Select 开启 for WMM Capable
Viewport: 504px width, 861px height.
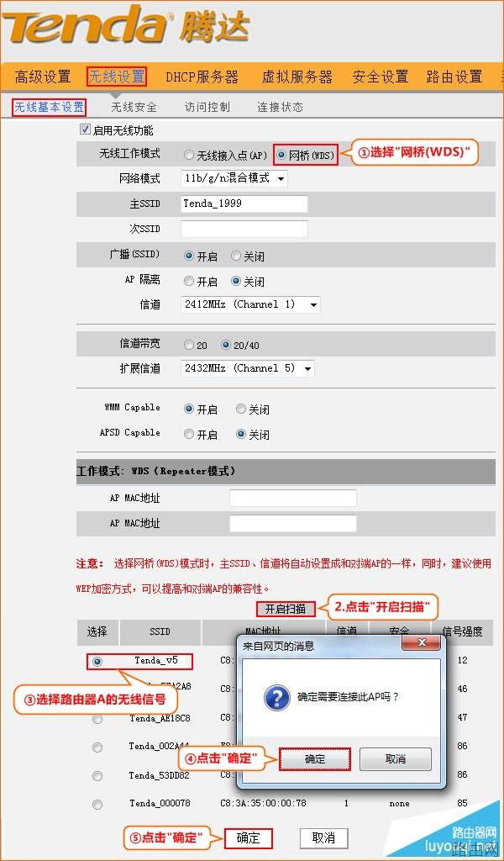189,409
